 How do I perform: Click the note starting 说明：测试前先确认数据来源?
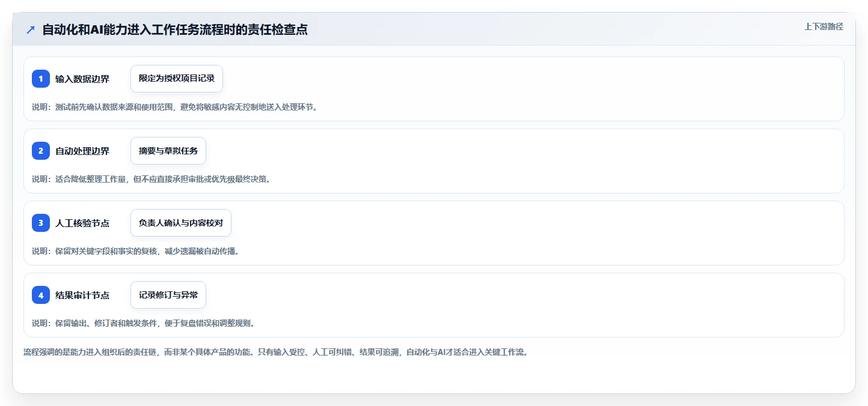point(174,107)
